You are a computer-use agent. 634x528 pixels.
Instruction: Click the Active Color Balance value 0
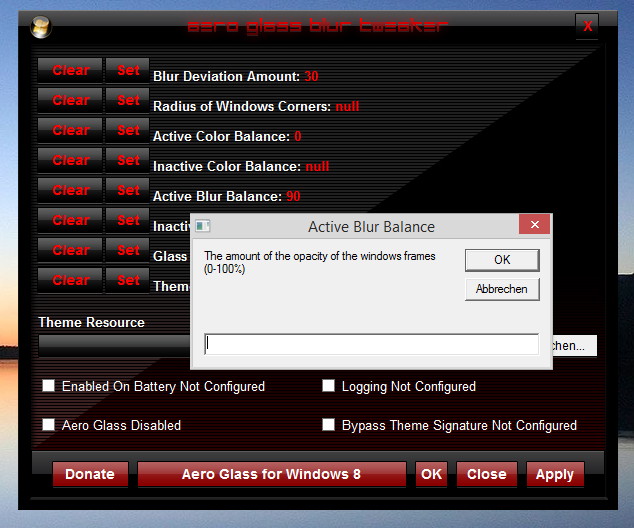point(298,136)
